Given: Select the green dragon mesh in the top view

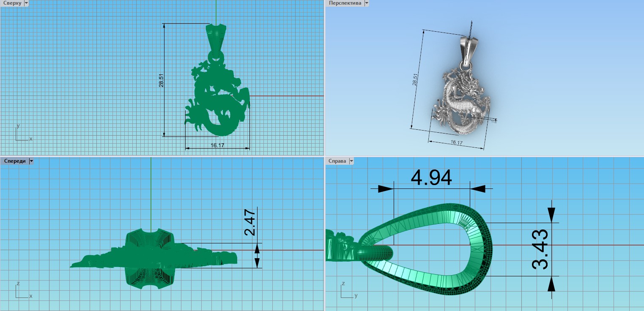Looking at the screenshot, I should [218, 101].
